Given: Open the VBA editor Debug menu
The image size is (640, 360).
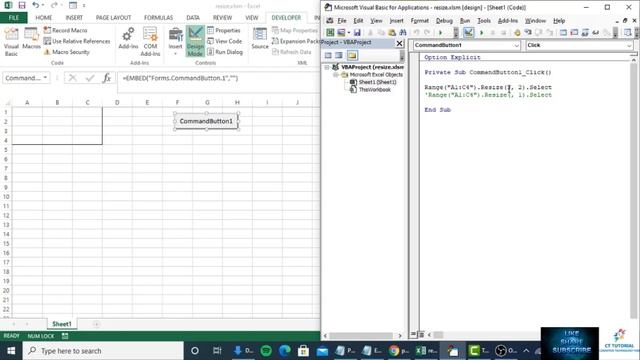Looking at the screenshot, I should 444,20.
